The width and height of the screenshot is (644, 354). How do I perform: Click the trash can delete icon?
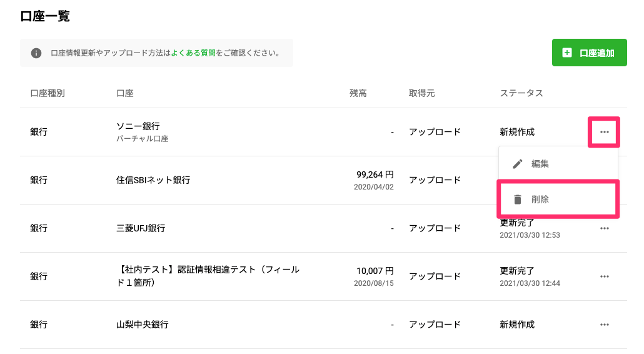[518, 200]
